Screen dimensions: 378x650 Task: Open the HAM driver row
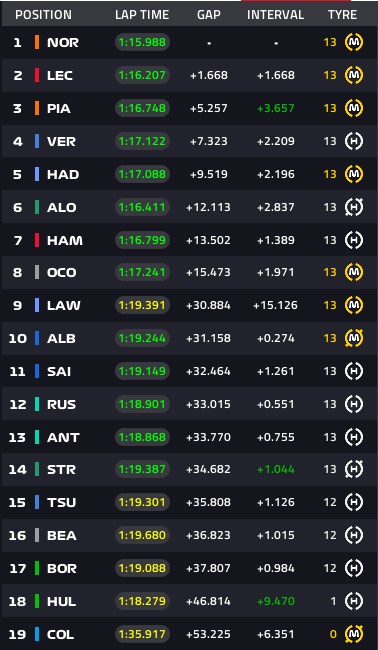tap(189, 240)
